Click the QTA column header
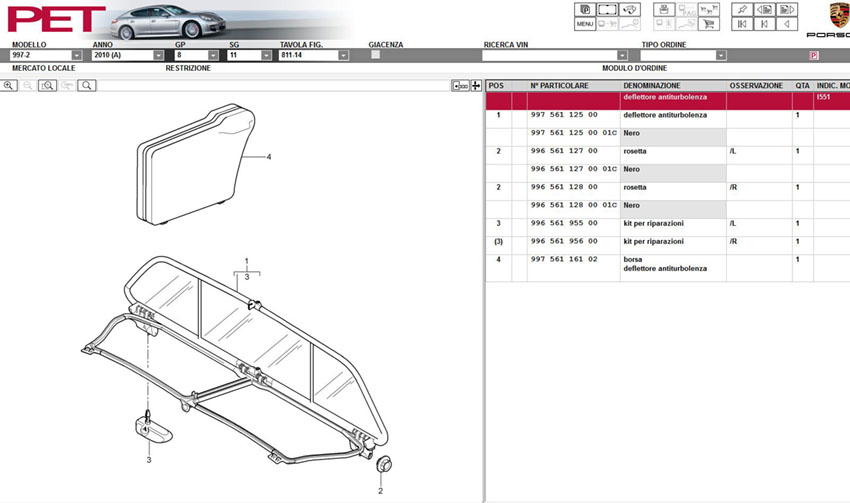 pyautogui.click(x=802, y=86)
